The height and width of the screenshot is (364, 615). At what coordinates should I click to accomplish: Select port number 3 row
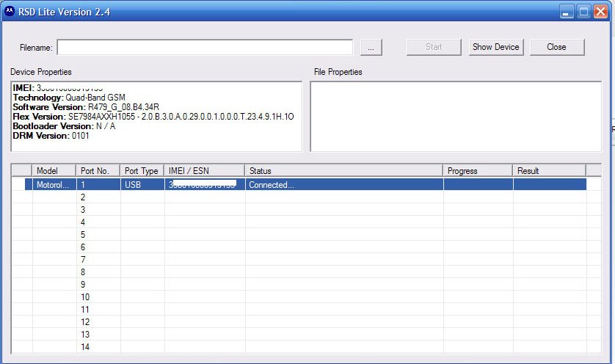tap(306, 210)
